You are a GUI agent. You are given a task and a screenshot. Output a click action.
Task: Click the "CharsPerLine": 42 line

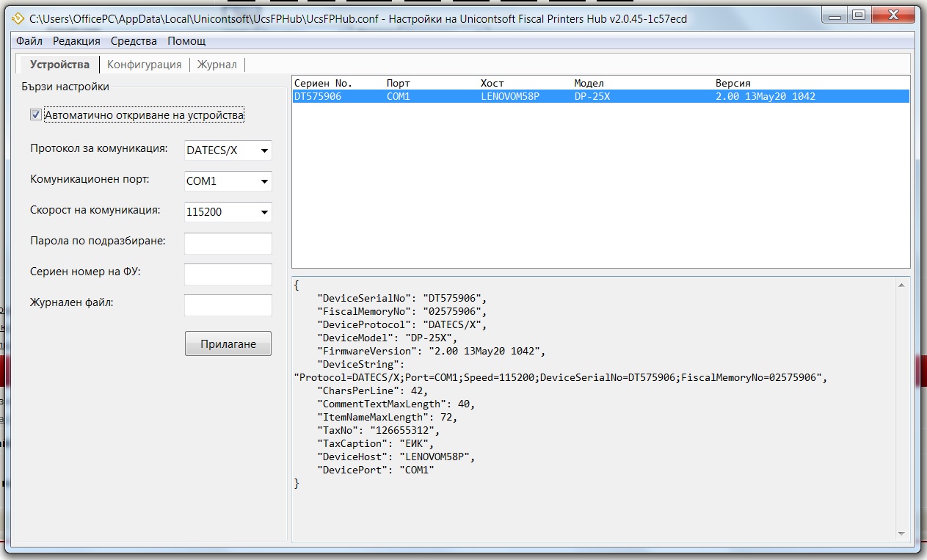(372, 390)
